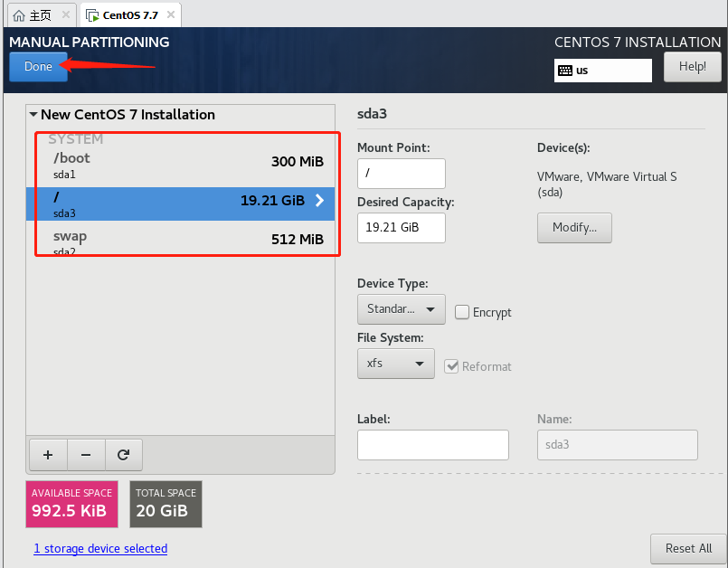Viewport: 728px width, 568px height.
Task: Click the Done button
Action: tap(39, 66)
